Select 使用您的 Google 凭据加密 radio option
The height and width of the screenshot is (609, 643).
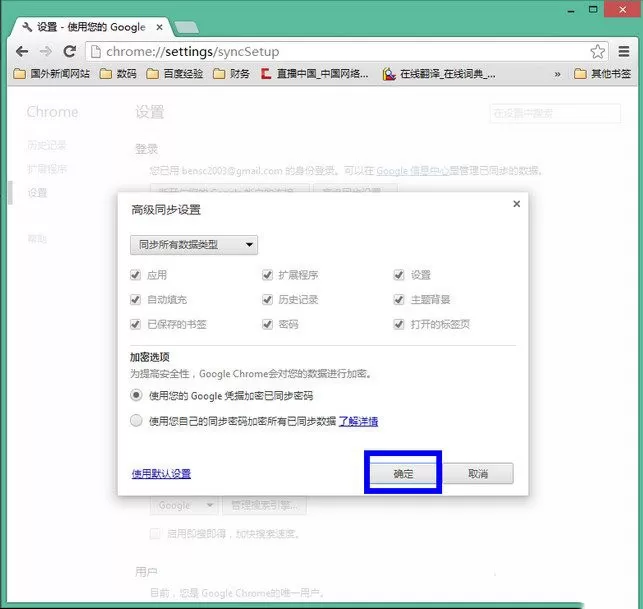coord(136,395)
